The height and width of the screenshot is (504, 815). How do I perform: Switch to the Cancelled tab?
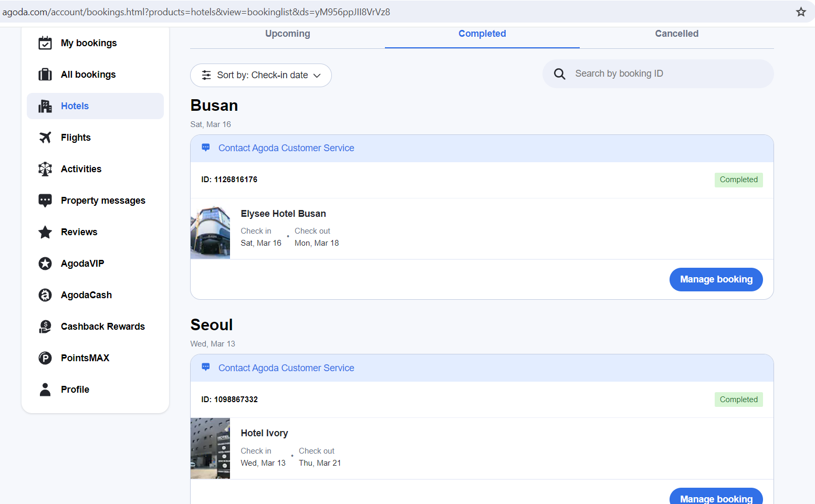click(676, 34)
